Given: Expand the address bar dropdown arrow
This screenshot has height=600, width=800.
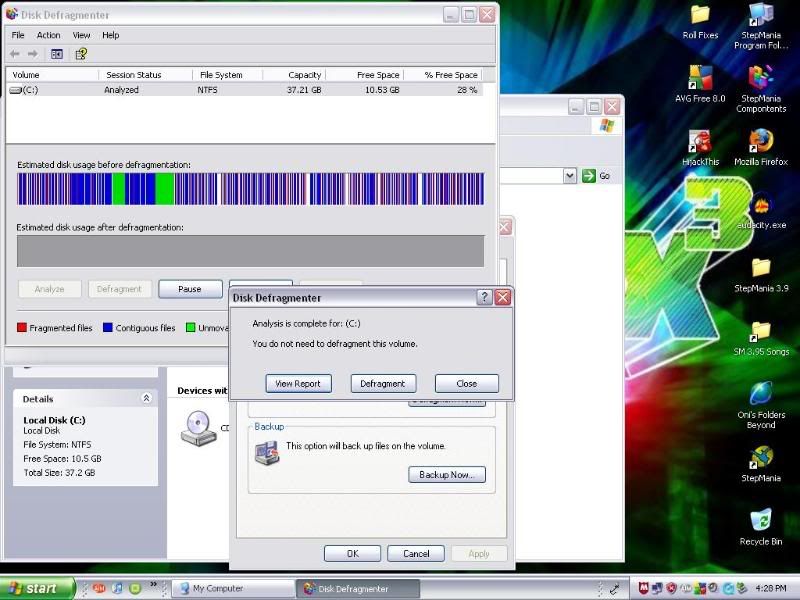Looking at the screenshot, I should point(570,176).
